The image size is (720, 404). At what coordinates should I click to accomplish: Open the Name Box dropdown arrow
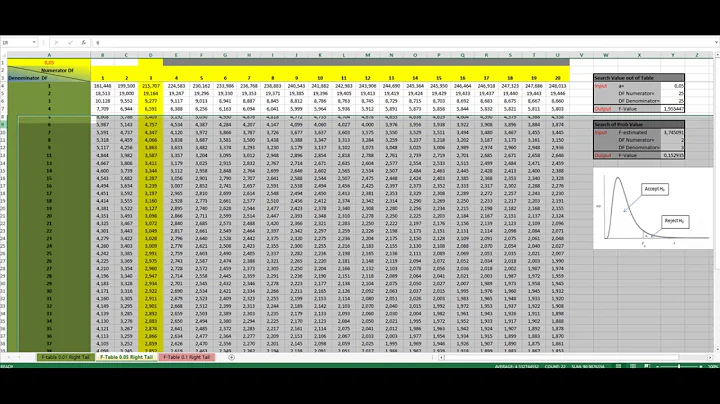click(34, 42)
